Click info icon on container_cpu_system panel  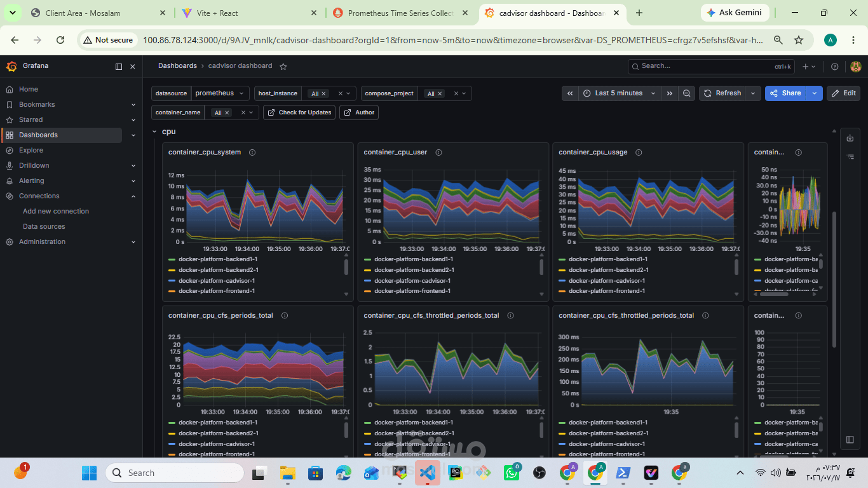pyautogui.click(x=252, y=152)
